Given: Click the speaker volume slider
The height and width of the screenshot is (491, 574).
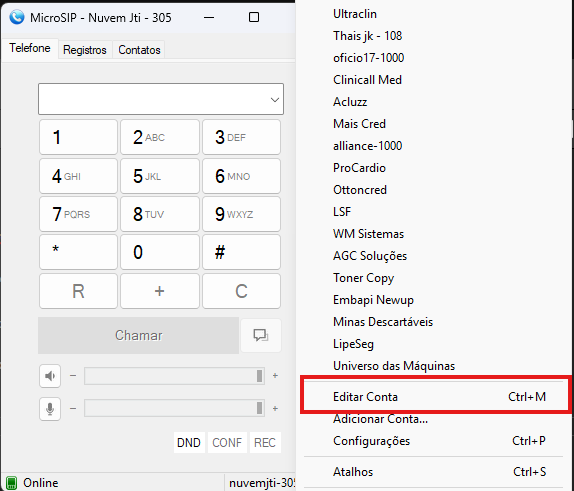Looking at the screenshot, I should pyautogui.click(x=174, y=376).
